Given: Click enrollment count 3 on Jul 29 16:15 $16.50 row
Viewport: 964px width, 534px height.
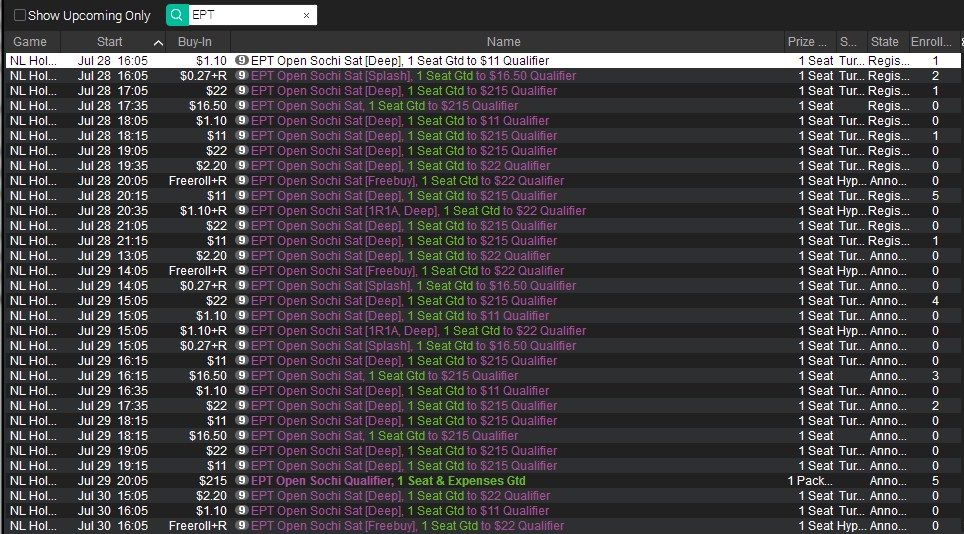Looking at the screenshot, I should click(935, 375).
